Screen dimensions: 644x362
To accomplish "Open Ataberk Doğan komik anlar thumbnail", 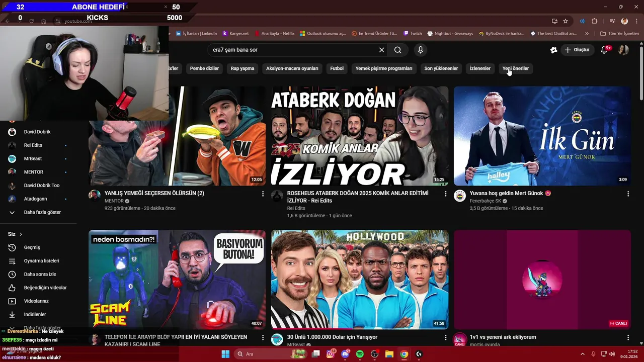I will click(360, 136).
